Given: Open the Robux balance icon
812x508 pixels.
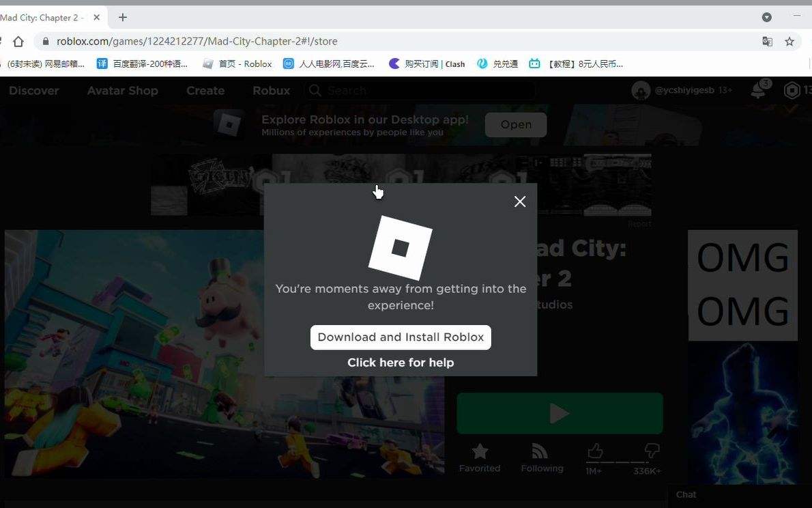Looking at the screenshot, I should 792,91.
